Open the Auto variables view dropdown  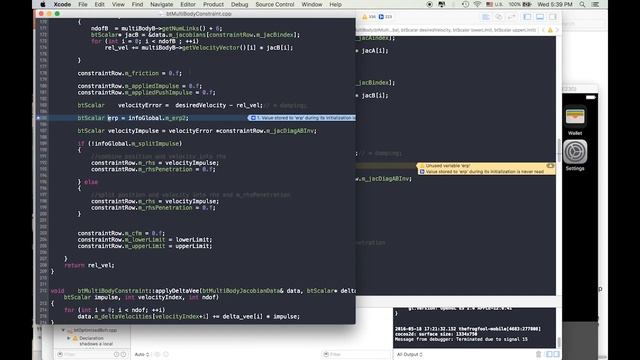pos(142,354)
